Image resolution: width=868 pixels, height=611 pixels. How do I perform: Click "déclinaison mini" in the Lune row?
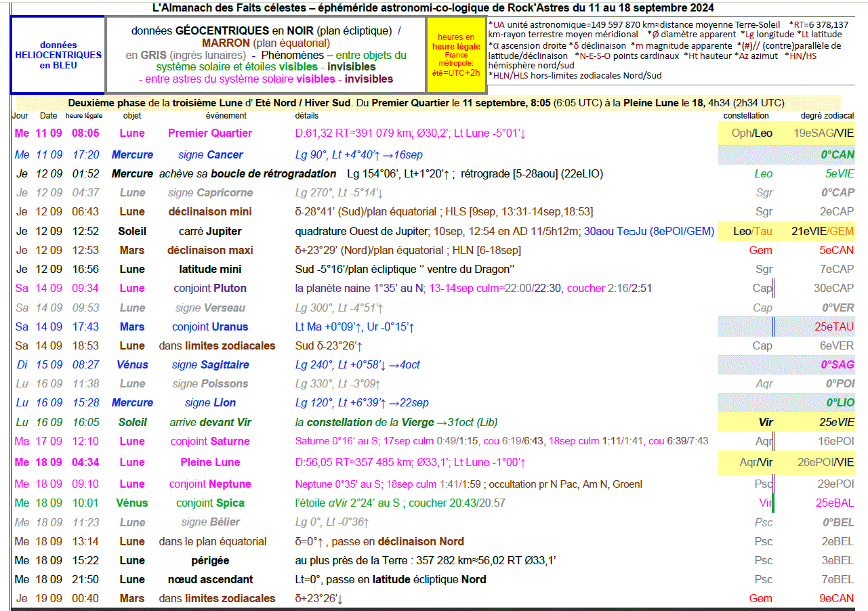point(210,212)
